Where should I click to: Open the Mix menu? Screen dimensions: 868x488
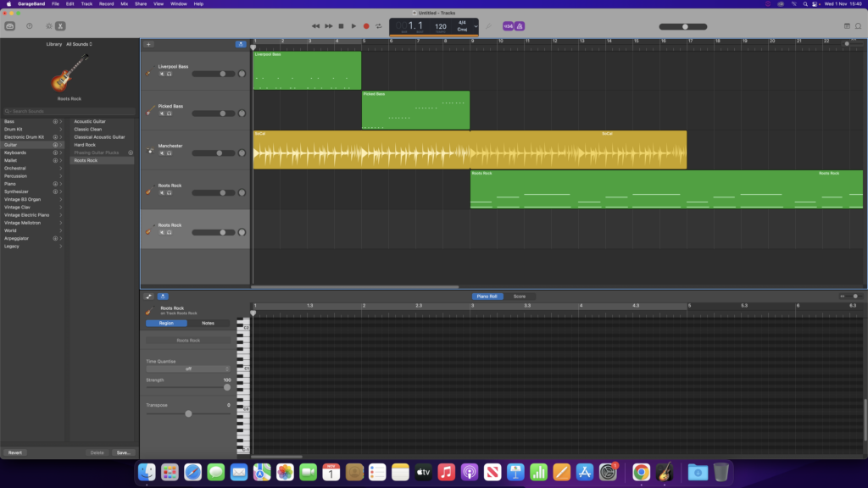[x=124, y=4]
